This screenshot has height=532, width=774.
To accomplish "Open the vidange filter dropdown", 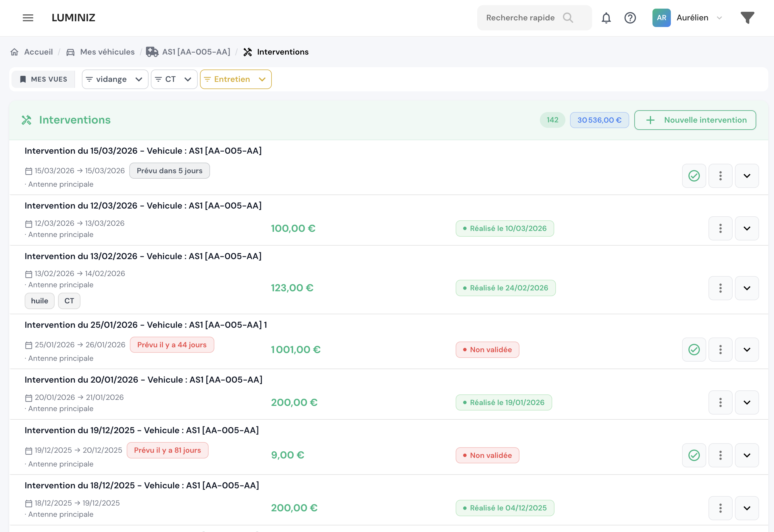I will pos(115,79).
